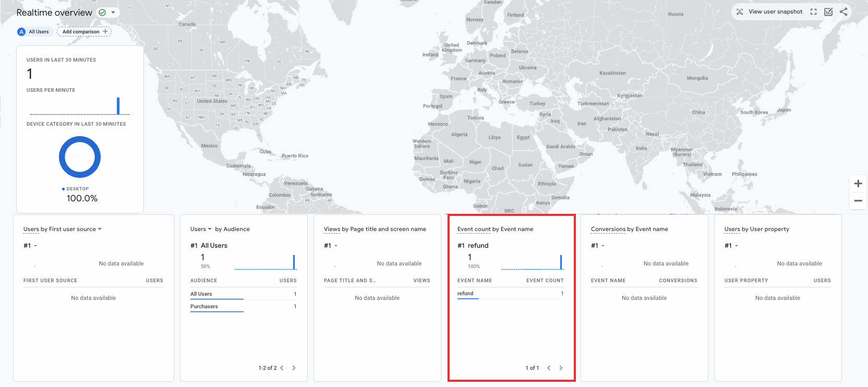868x387 pixels.
Task: Open the report status dropdown beside Realtime overview
Action: coord(113,13)
